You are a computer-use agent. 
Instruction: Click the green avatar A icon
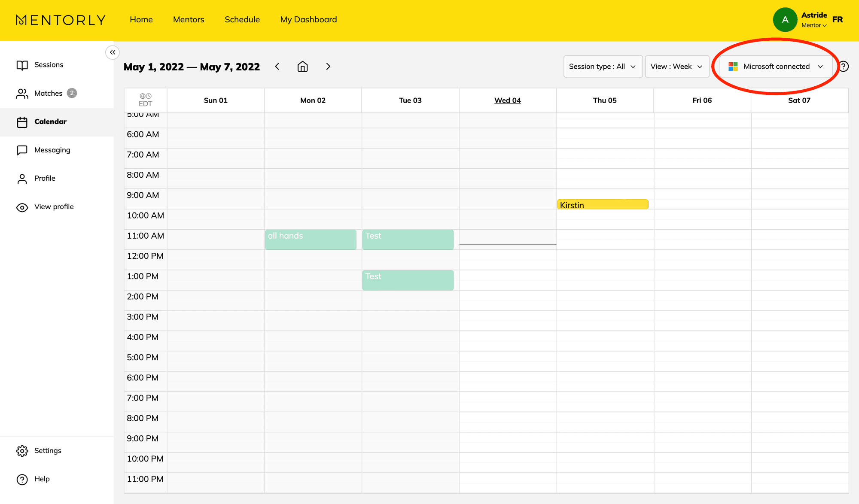coord(785,20)
